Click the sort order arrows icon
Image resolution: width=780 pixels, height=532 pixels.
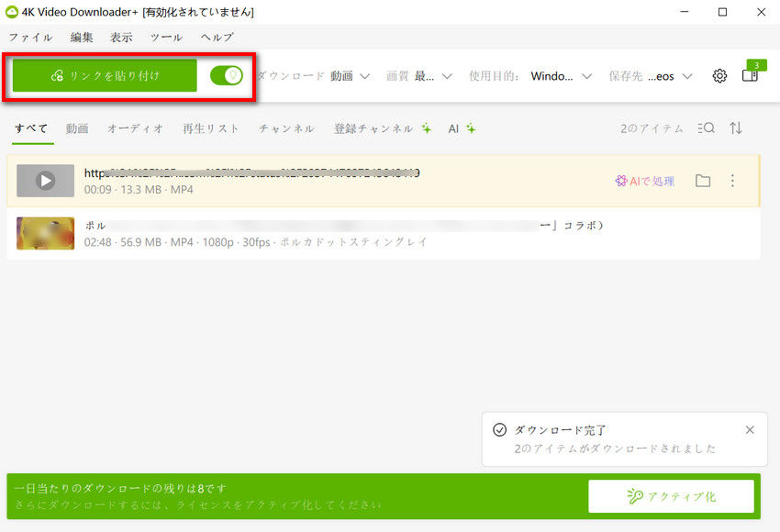(x=736, y=128)
